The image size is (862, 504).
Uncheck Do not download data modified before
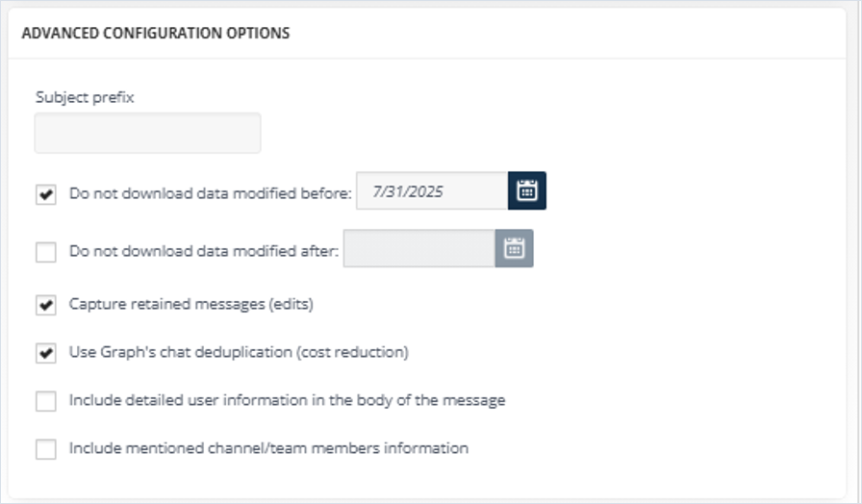[x=45, y=194]
